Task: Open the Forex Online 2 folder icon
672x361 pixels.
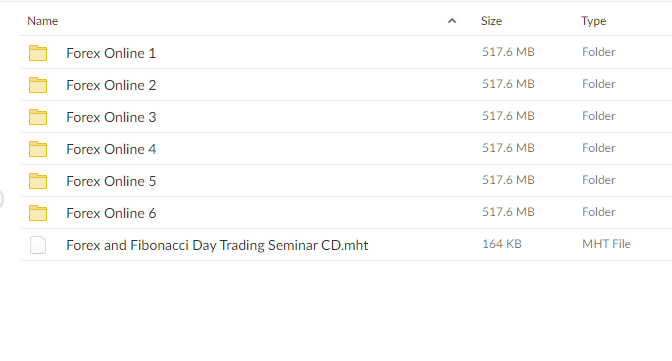Action: coord(38,85)
